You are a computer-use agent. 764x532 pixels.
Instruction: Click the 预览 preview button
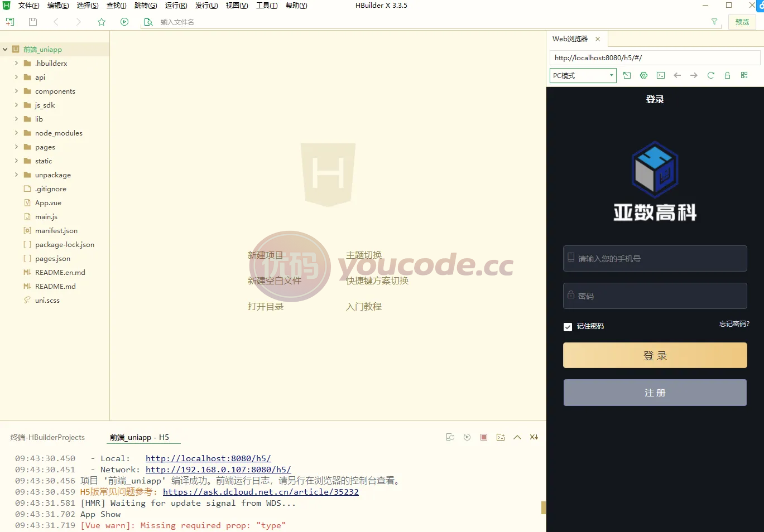(x=742, y=22)
